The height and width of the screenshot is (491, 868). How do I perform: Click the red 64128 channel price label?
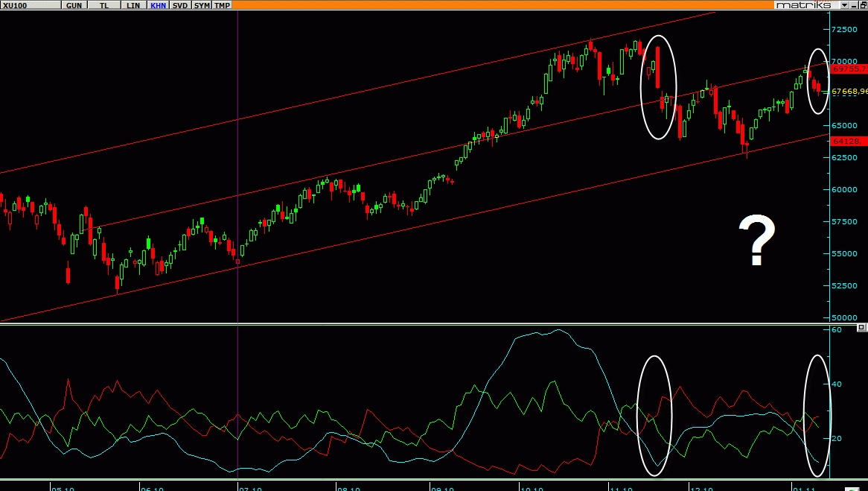[847, 141]
